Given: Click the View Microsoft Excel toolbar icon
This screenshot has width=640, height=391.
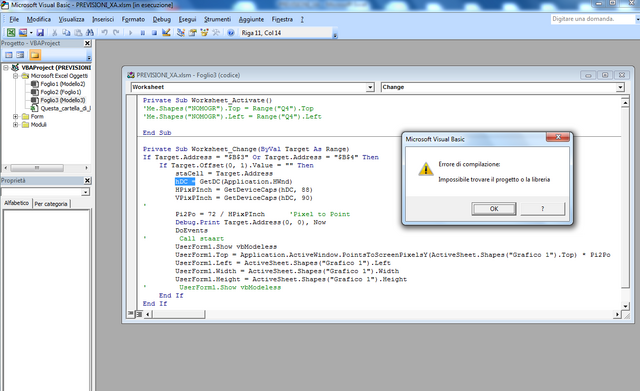Looking at the screenshot, I should click(11, 33).
